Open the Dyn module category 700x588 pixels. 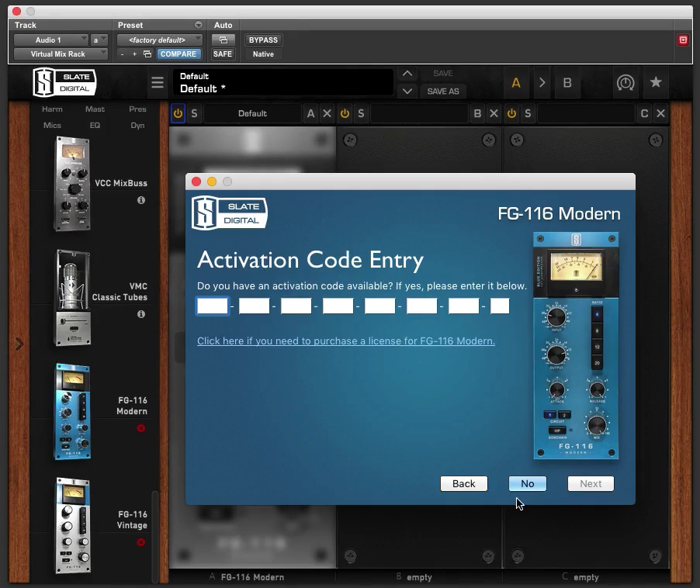click(137, 126)
